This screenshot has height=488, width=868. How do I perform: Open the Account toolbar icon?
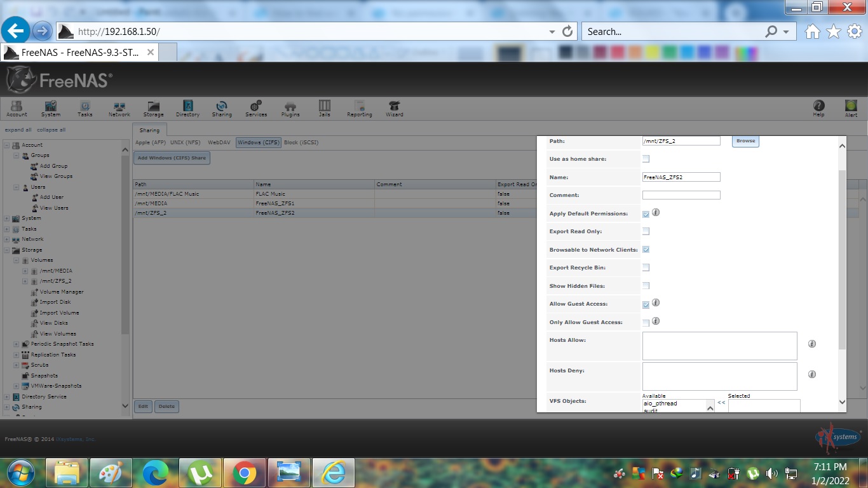tap(17, 109)
